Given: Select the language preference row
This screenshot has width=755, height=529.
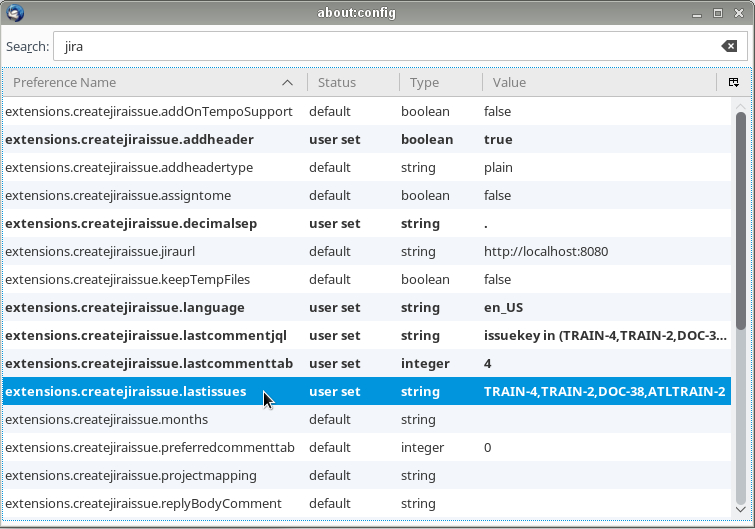Looking at the screenshot, I should click(124, 307).
